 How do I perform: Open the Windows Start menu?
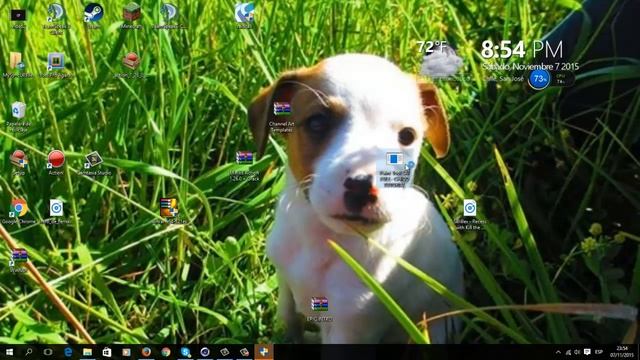click(9, 352)
